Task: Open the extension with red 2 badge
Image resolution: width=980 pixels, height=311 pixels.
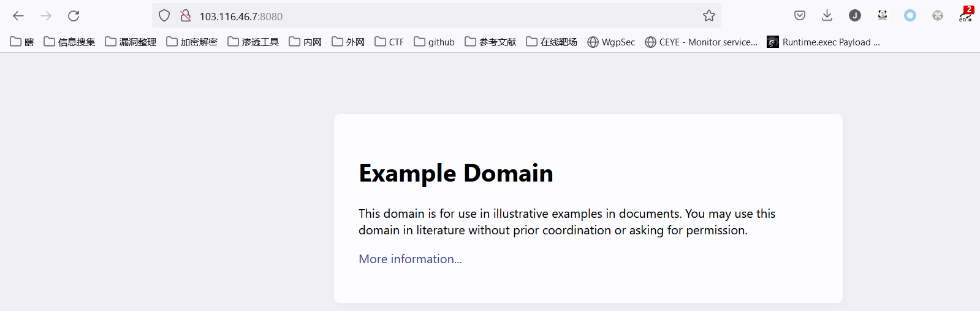Action: (965, 15)
